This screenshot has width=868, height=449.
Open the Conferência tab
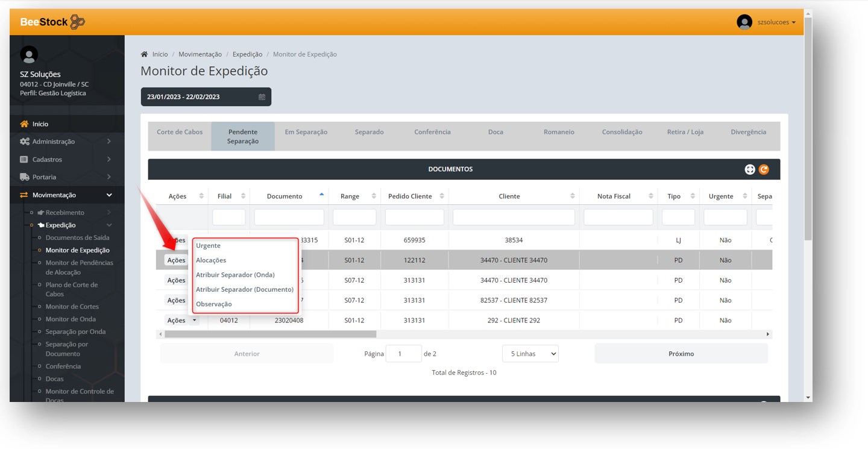[x=432, y=132]
